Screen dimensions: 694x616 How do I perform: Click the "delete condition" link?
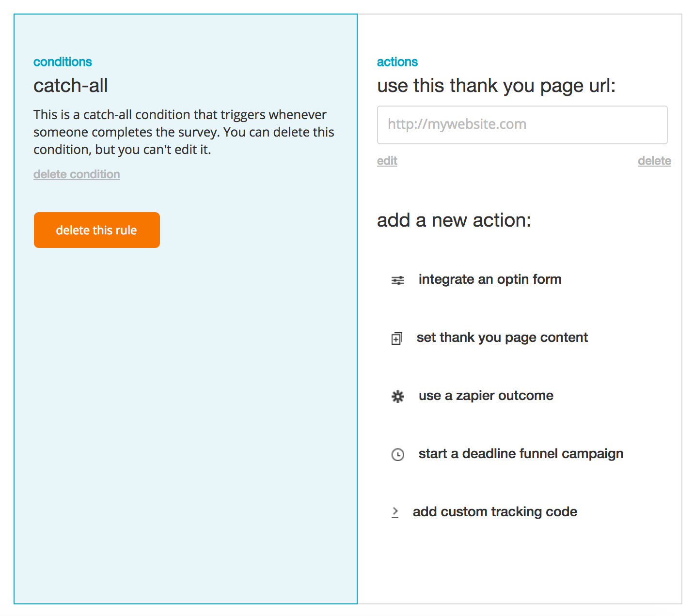point(77,174)
